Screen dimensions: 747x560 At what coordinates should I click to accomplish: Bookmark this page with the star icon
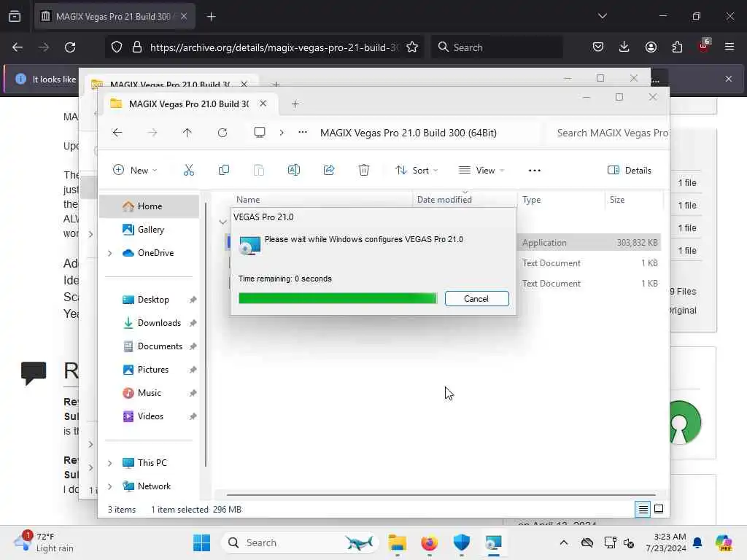[412, 47]
